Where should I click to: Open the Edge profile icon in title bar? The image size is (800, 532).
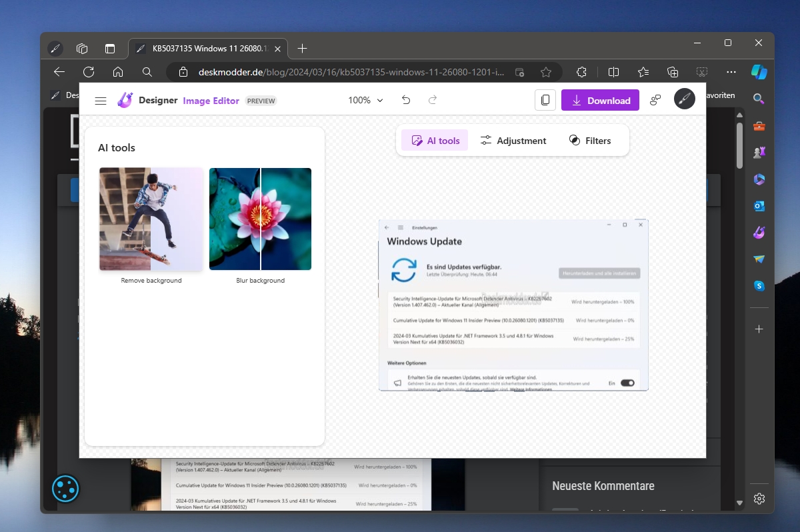point(55,49)
